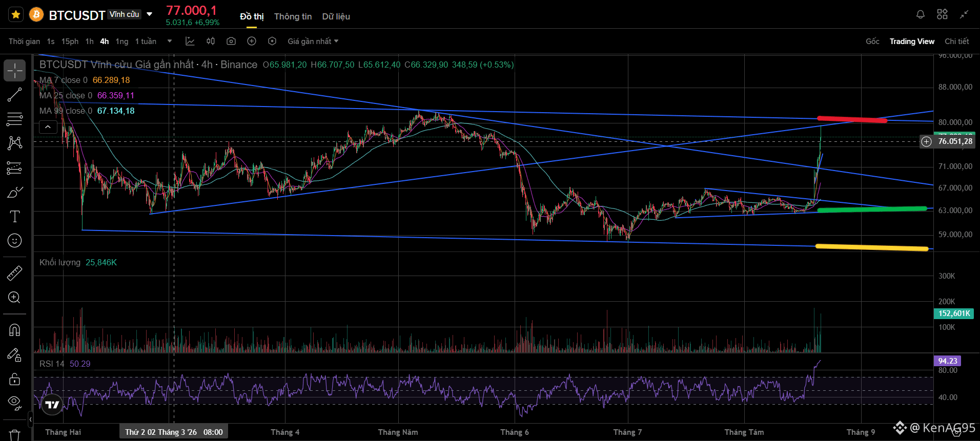Screen dimensions: 980x441
Task: Collapse the indicator legend arrow
Action: point(48,127)
